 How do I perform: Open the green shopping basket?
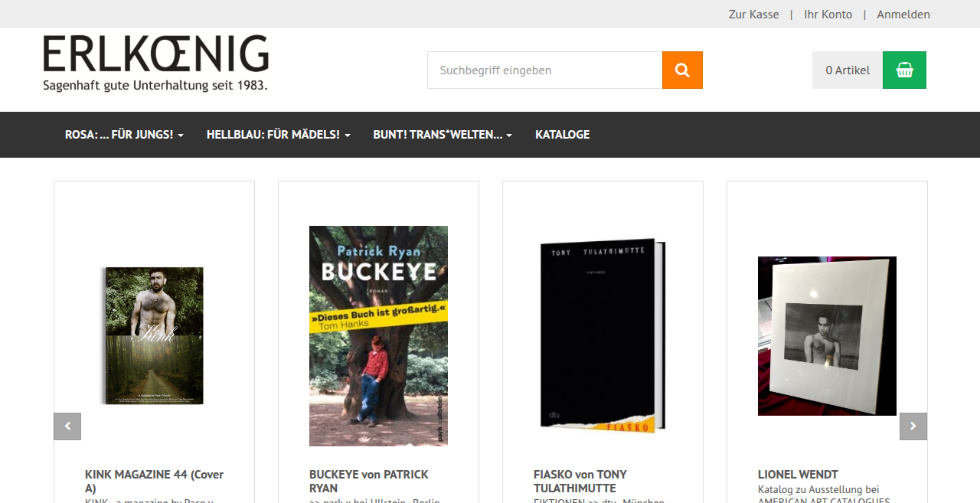click(x=904, y=70)
